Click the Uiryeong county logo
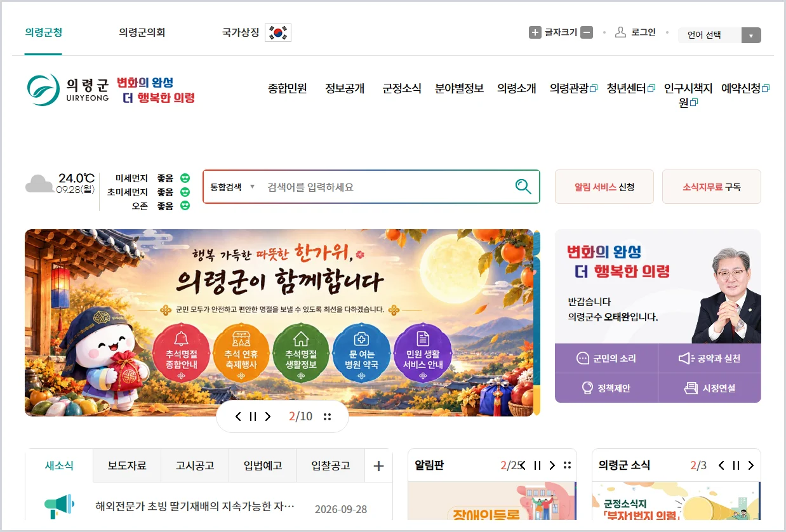The image size is (786, 532). click(68, 90)
